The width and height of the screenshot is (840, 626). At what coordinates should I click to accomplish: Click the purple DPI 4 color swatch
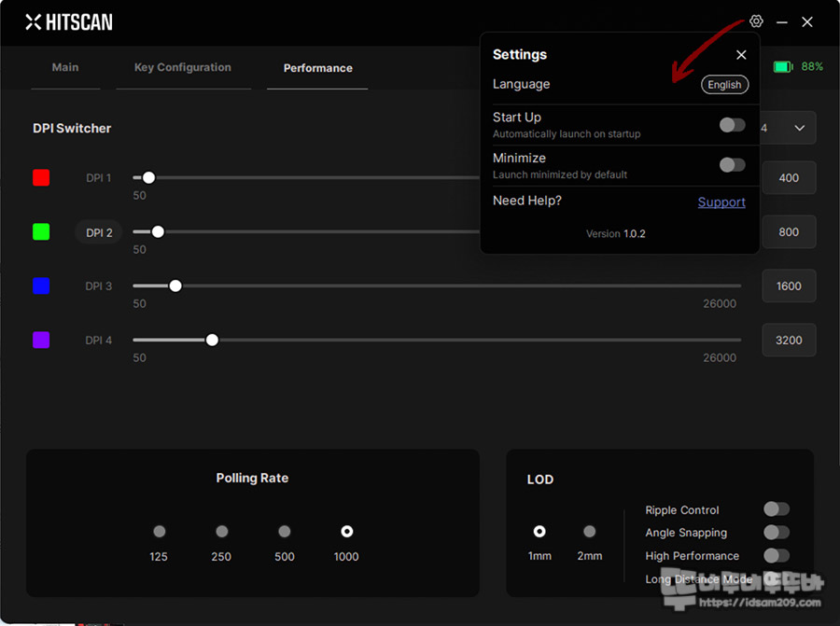tap(41, 340)
